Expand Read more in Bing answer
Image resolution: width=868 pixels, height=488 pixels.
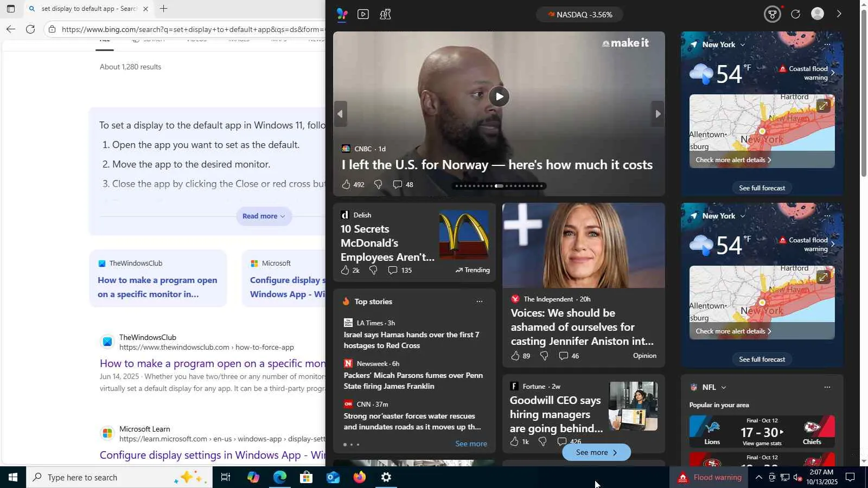pyautogui.click(x=264, y=216)
